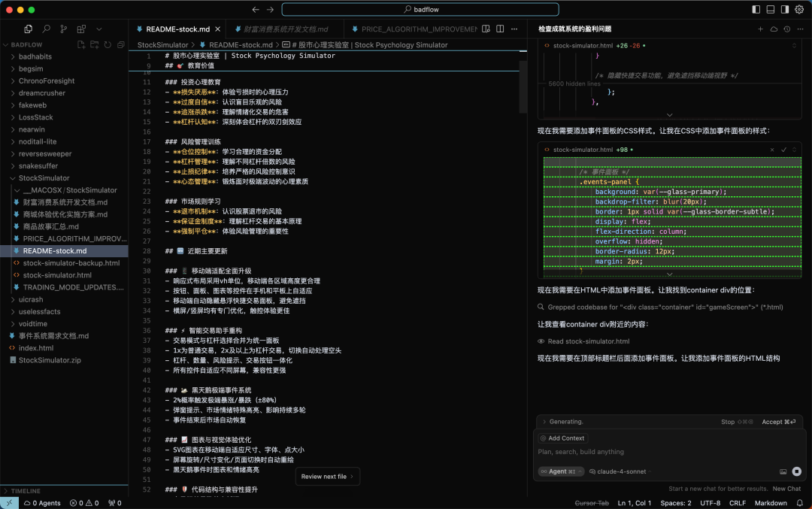
Task: Open the Markdown preview to the side
Action: (486, 29)
